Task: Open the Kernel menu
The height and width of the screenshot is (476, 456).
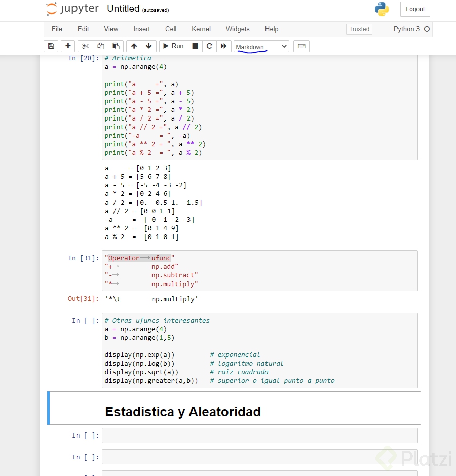Action: pyautogui.click(x=201, y=29)
